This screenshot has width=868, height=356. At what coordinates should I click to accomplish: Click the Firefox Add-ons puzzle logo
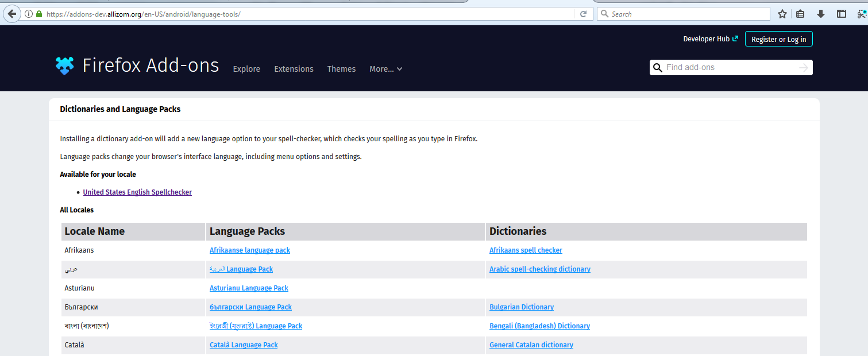click(x=65, y=65)
